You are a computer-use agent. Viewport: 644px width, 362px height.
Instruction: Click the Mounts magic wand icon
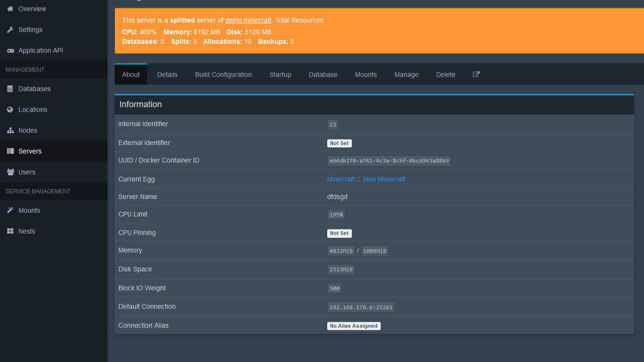click(x=10, y=211)
